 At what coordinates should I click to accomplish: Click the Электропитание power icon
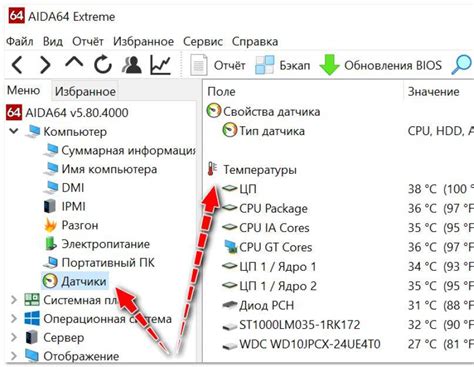coord(51,244)
